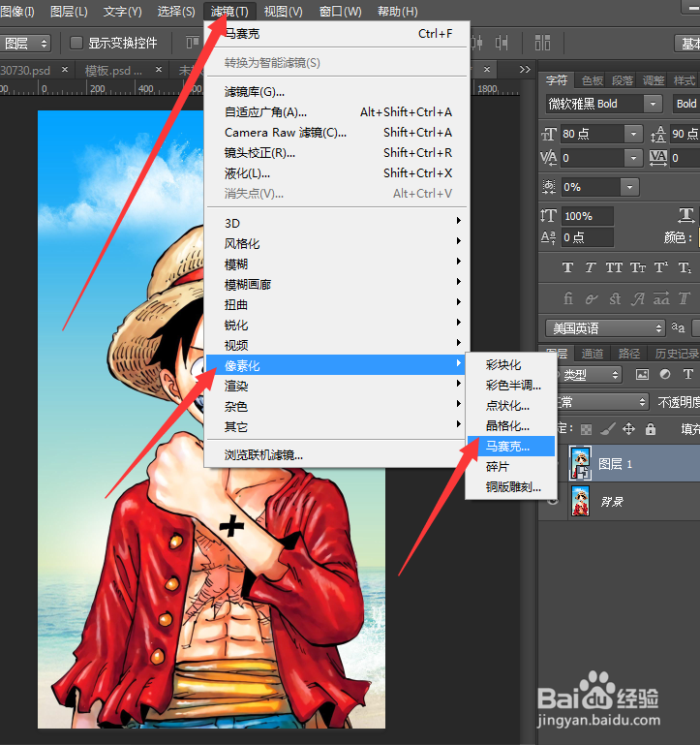
Task: Choose 晶格化... from the submenu
Action: [511, 425]
